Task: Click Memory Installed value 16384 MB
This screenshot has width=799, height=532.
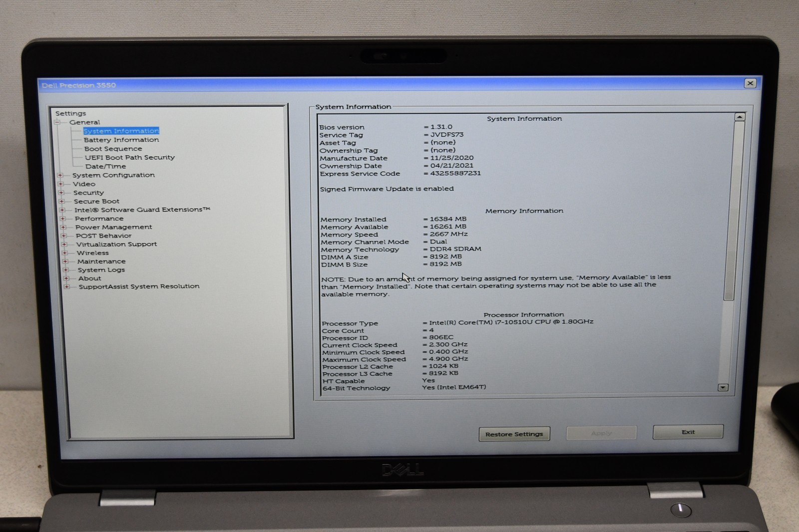Action: point(448,219)
